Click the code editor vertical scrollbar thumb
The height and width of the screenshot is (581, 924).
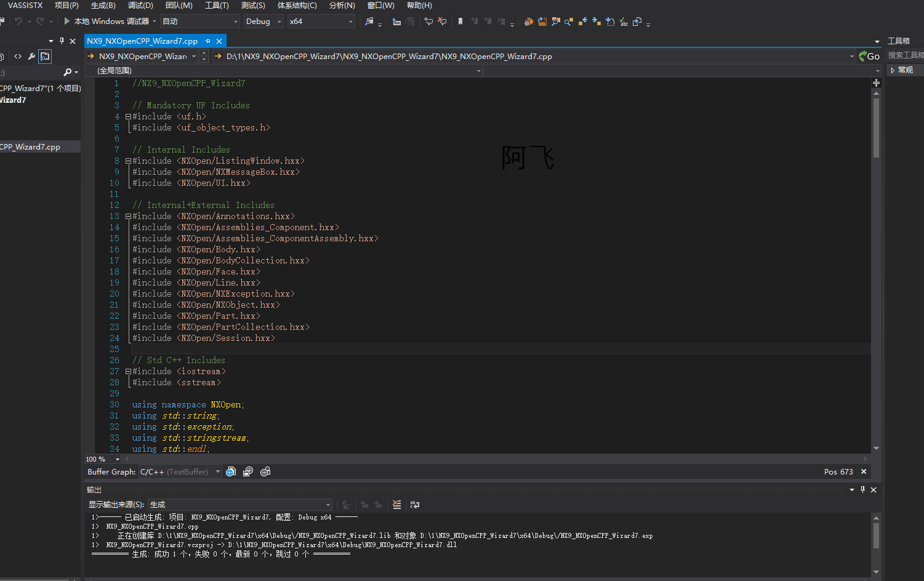[x=876, y=127]
